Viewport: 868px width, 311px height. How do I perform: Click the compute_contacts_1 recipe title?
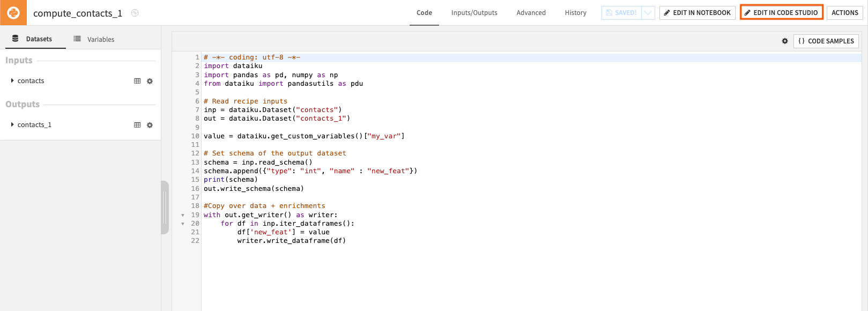(x=78, y=13)
